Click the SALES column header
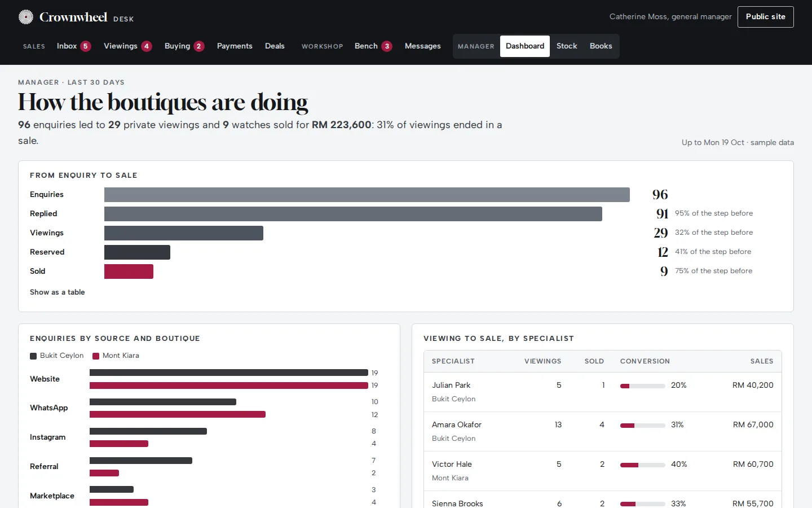Screen dimensions: 812x508 click(762, 361)
